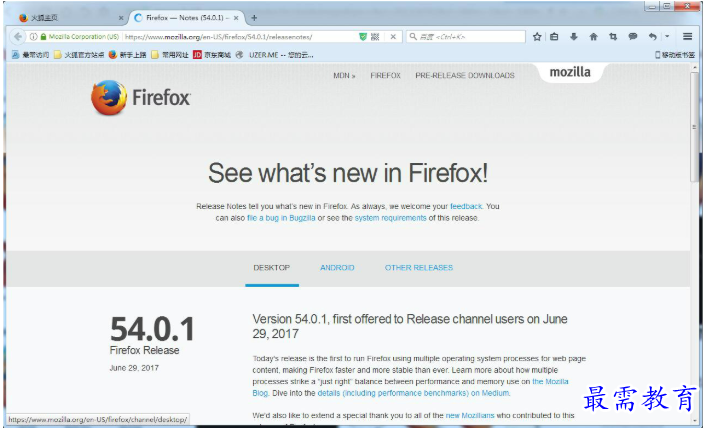Open the UZER.ME bookmark
705x430 pixels.
[x=275, y=55]
